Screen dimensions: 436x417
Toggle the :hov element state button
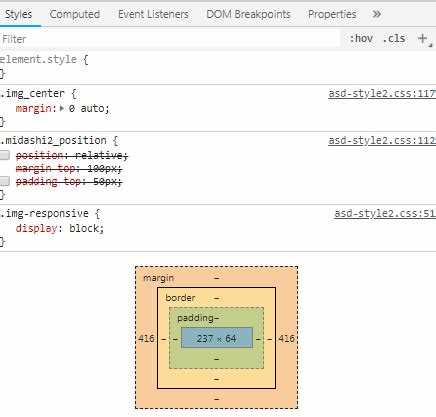[361, 38]
